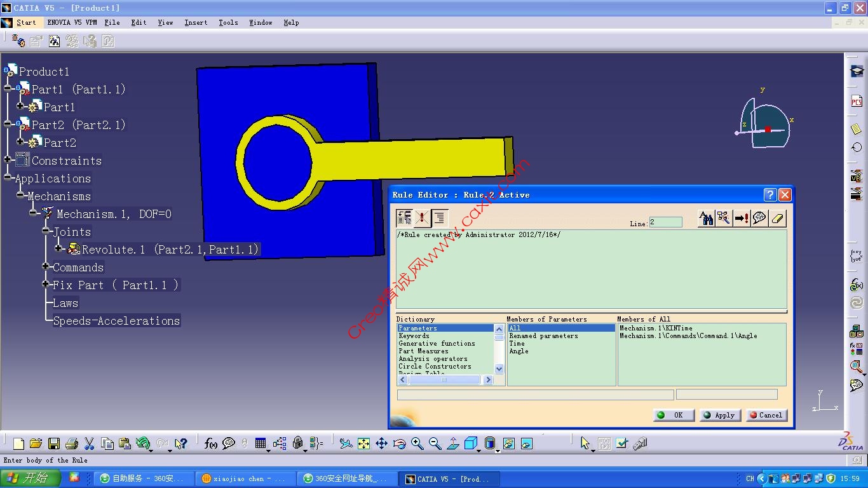Screen dimensions: 868x488
Task: Expand the Constraints tree node
Action: pyautogui.click(x=8, y=159)
